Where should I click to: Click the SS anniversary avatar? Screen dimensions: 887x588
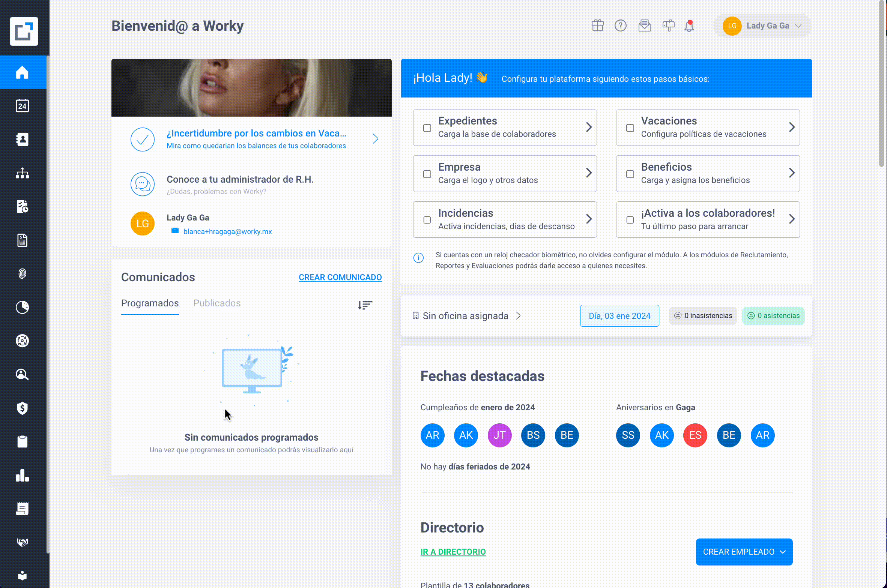(x=628, y=435)
